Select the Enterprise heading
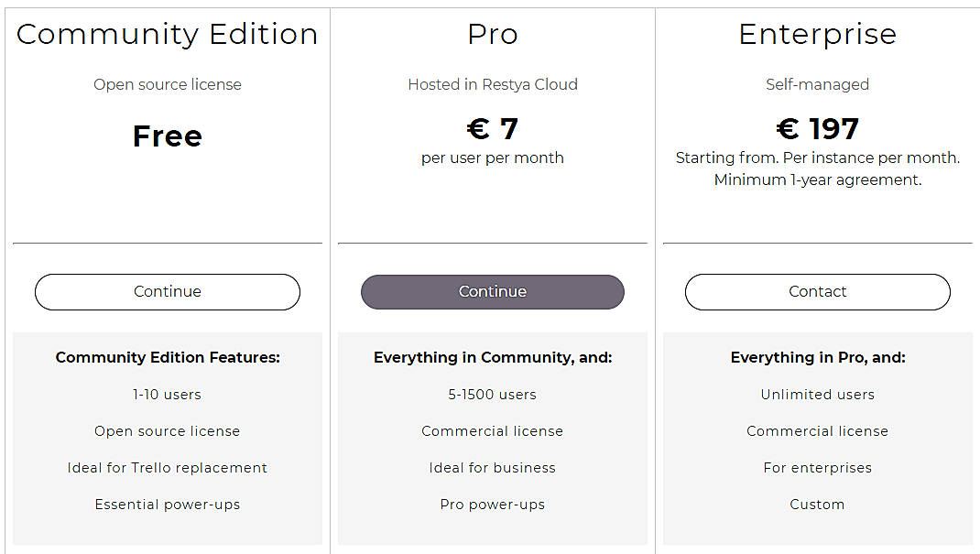Image resolution: width=980 pixels, height=554 pixels. [x=817, y=34]
